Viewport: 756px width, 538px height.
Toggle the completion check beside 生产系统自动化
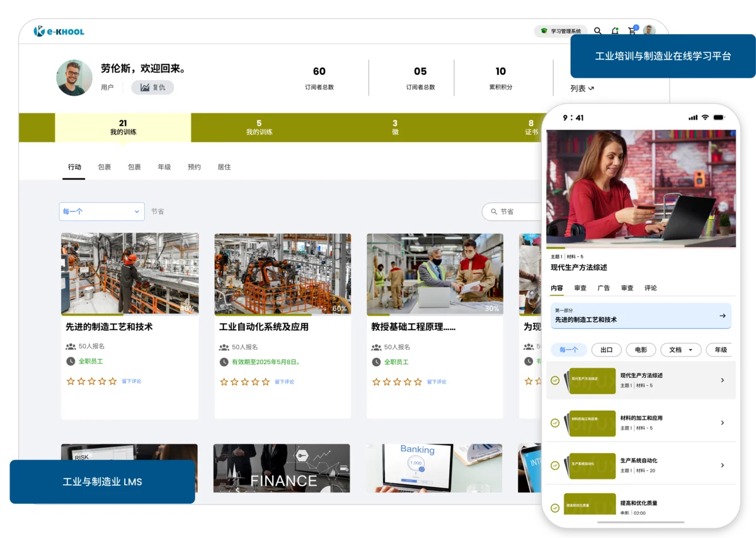(555, 465)
